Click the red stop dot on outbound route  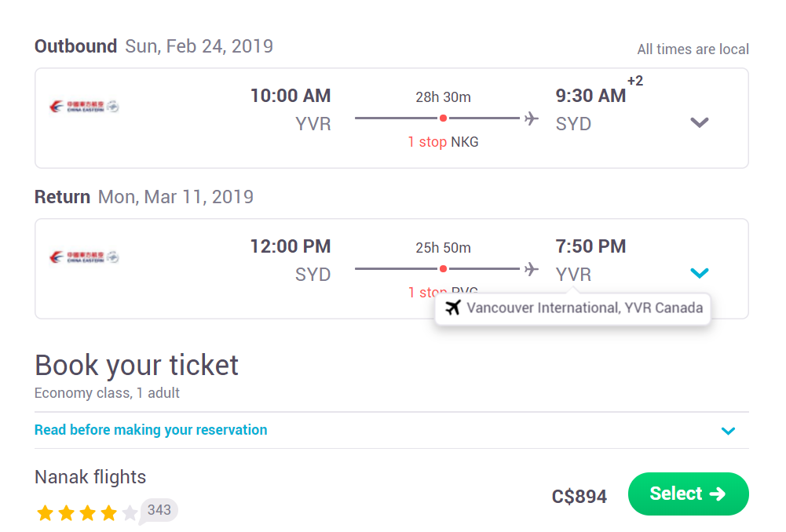[443, 118]
